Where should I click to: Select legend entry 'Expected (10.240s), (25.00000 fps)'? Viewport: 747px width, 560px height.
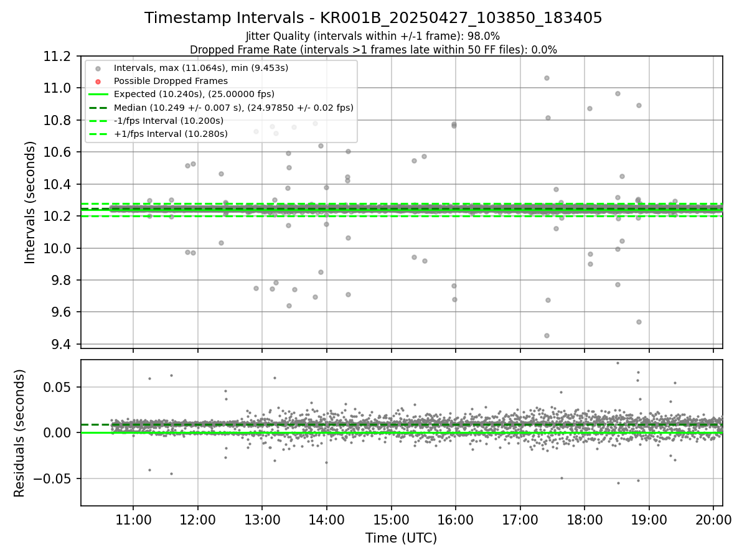click(193, 94)
